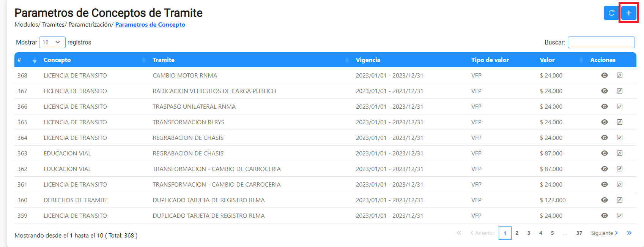Edit row 364 REGRABACION DE CHASIS

(x=620, y=138)
